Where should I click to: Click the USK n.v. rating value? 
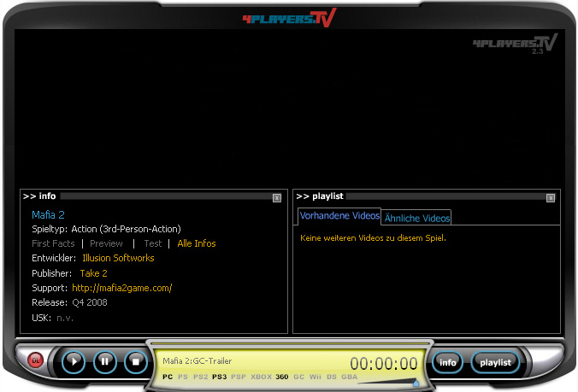tap(65, 318)
